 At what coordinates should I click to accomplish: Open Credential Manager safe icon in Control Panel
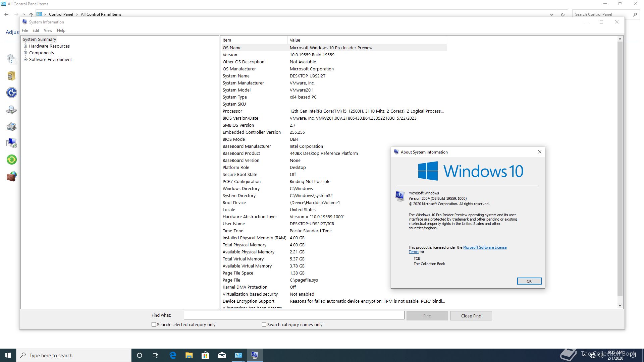(12, 76)
